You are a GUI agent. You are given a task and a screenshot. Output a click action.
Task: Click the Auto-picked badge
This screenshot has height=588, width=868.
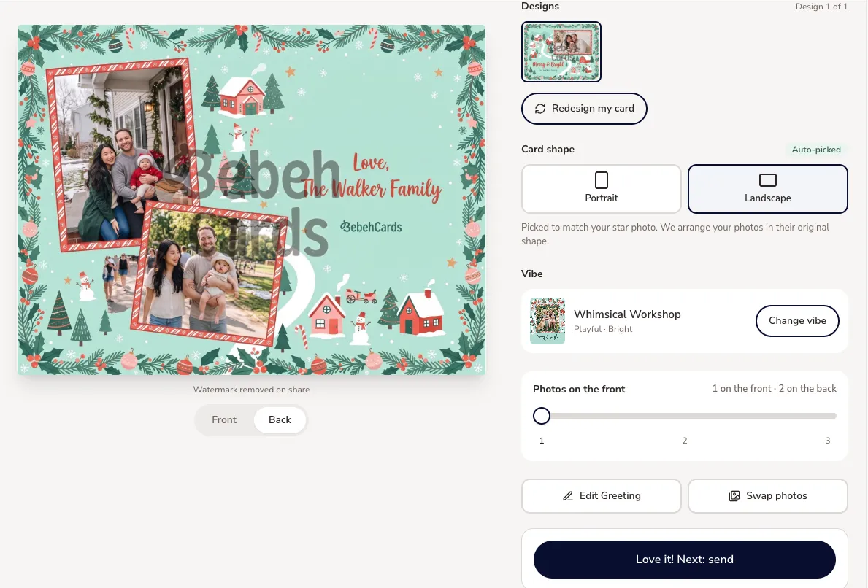tap(816, 150)
